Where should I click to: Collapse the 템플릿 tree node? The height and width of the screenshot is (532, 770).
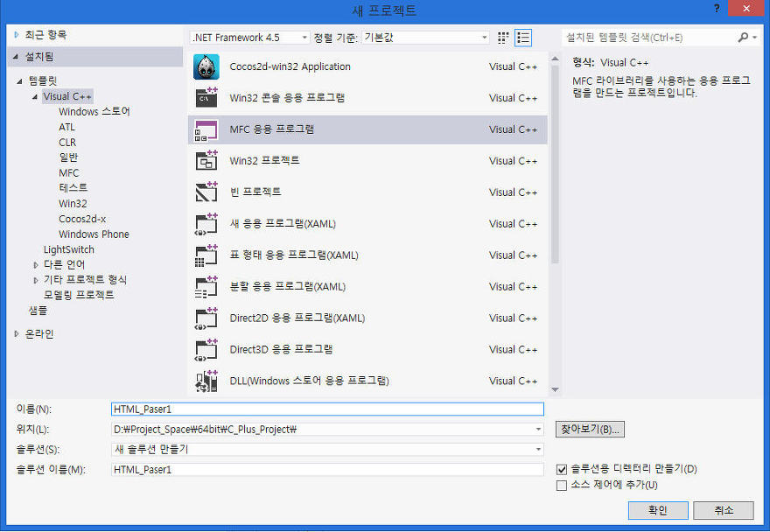19,81
